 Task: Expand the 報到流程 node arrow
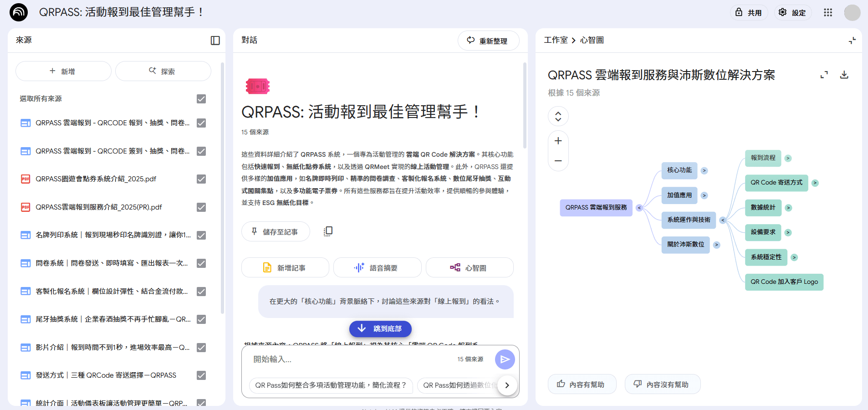788,158
